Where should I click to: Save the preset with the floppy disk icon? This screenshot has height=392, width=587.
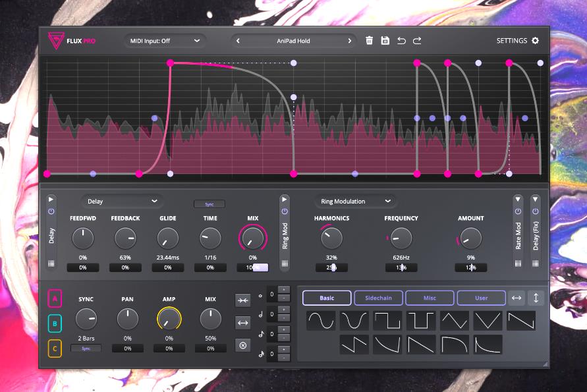pos(385,41)
